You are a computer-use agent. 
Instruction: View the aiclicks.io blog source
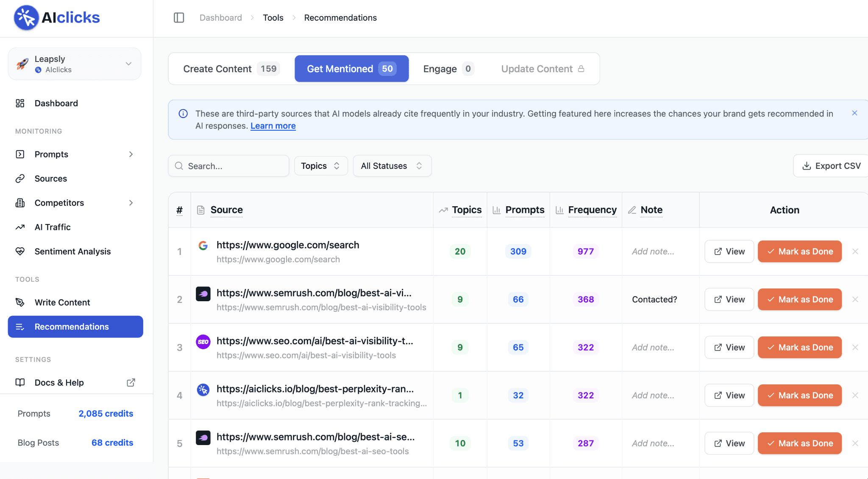coord(729,395)
